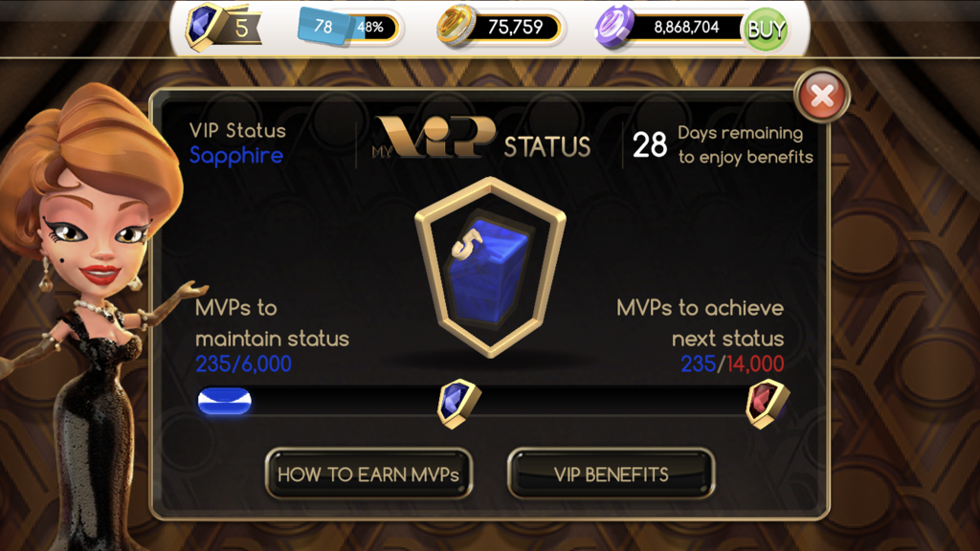Open the How To Earn MVPs page
Viewport: 980px width, 551px height.
coord(368,474)
